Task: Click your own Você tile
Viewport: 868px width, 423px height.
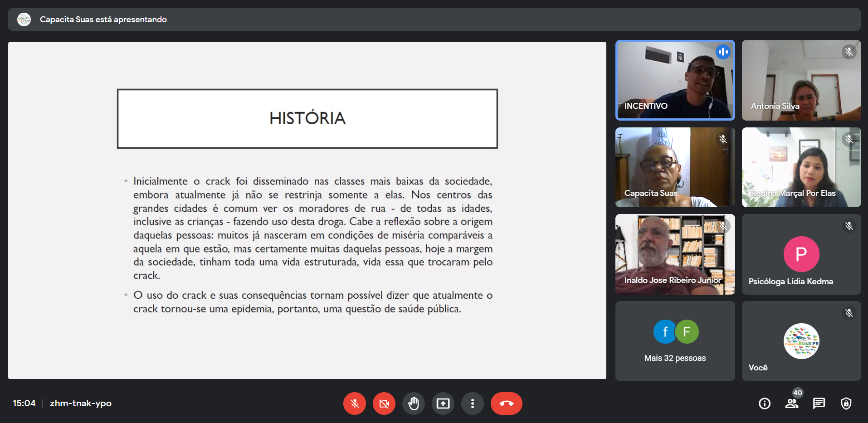Action: pos(801,341)
